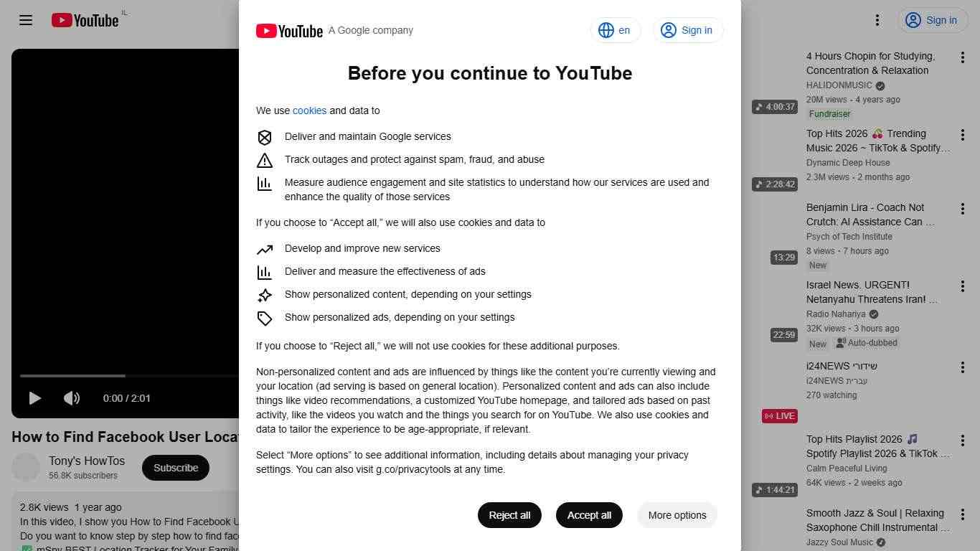Open the language selector showing en
This screenshot has height=551, width=980.
pos(616,30)
